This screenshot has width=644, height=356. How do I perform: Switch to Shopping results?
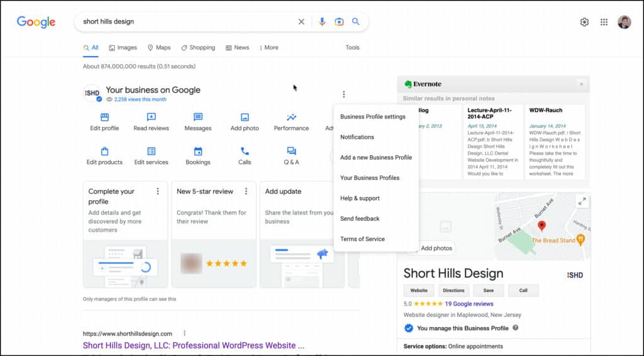click(x=198, y=48)
